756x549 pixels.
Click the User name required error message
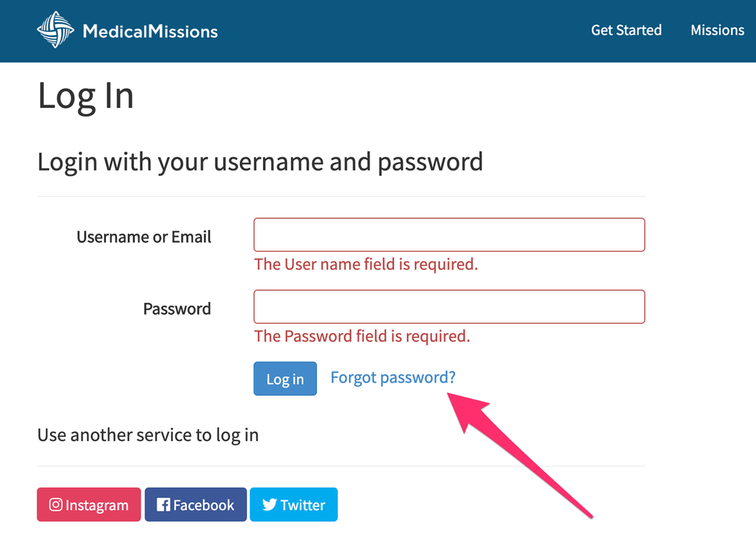(x=366, y=265)
